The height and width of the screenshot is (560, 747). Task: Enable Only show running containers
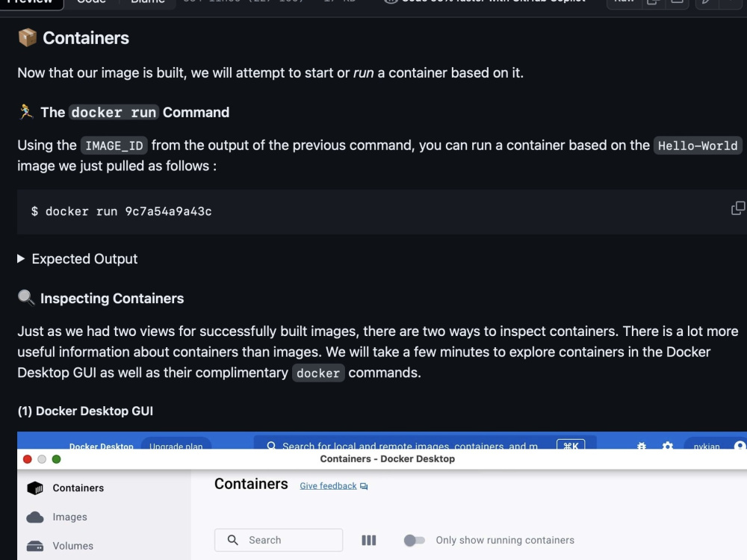(x=415, y=540)
